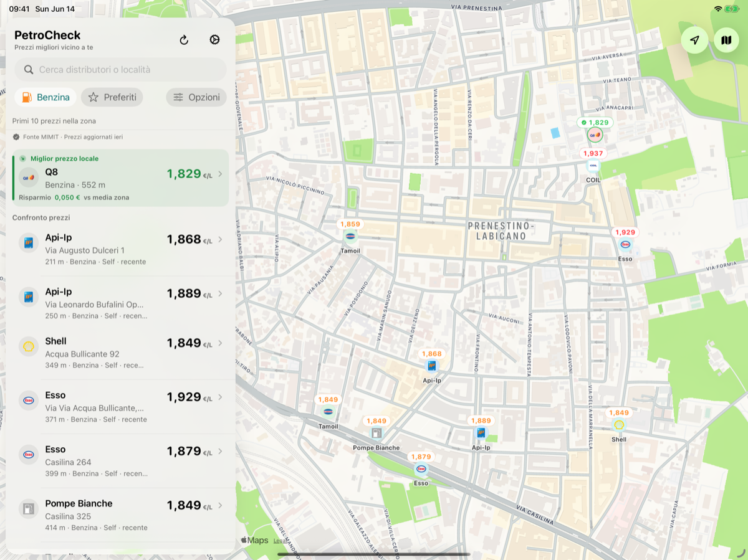Tap Pompe Bianche map pin on map
Image resolution: width=748 pixels, height=560 pixels.
click(376, 433)
